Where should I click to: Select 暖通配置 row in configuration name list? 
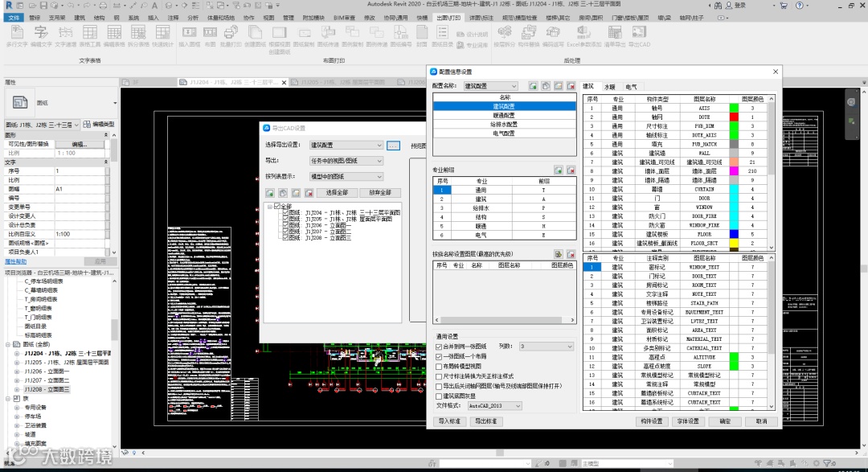tap(504, 115)
